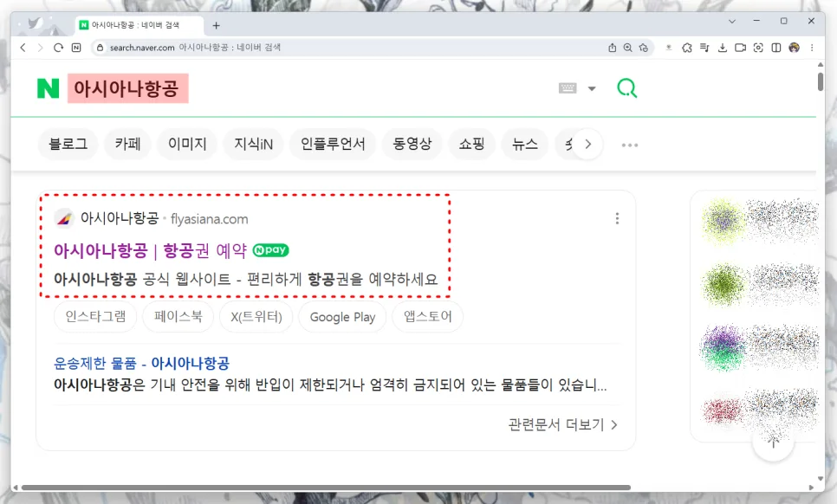The width and height of the screenshot is (837, 504).
Task: Show more category tabs with the right chevron
Action: tap(587, 144)
